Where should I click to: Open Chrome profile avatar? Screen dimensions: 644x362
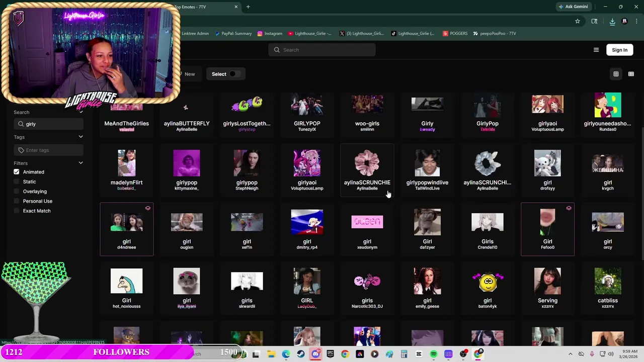point(624,21)
